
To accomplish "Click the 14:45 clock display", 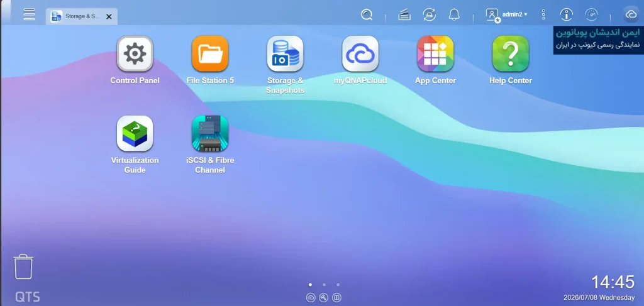I will (x=613, y=282).
